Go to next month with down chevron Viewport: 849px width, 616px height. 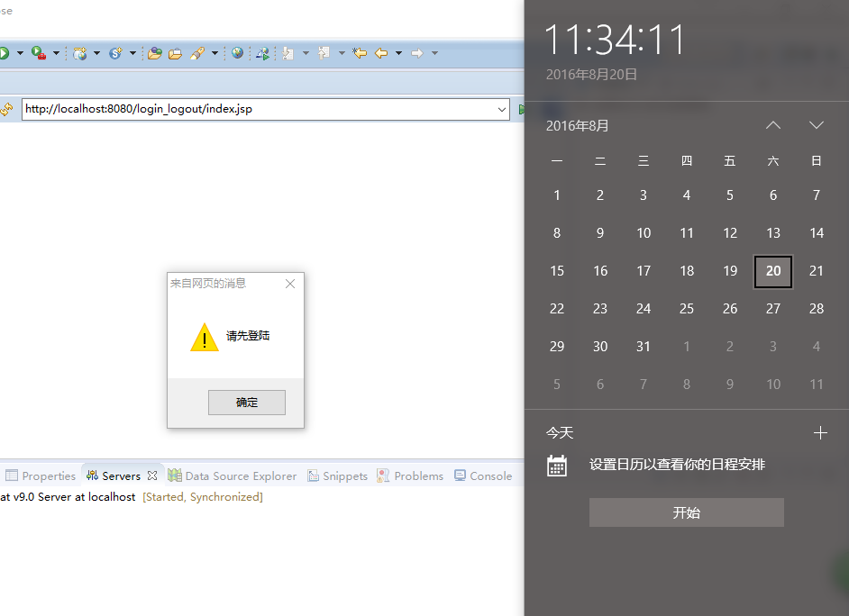[817, 125]
